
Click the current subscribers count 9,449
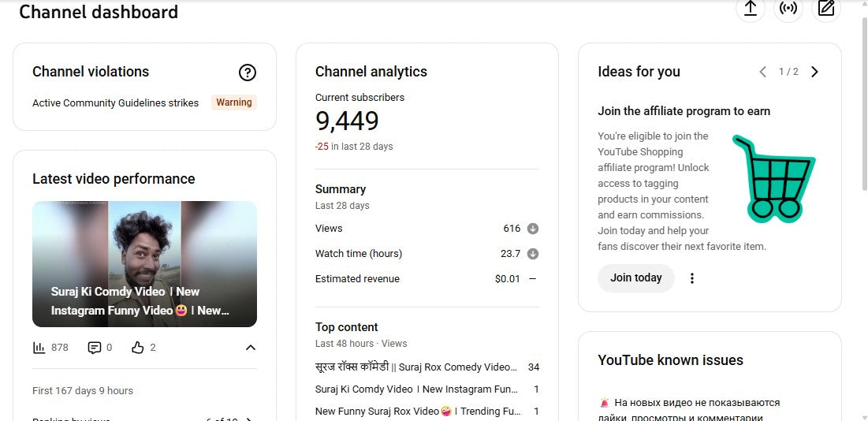347,121
